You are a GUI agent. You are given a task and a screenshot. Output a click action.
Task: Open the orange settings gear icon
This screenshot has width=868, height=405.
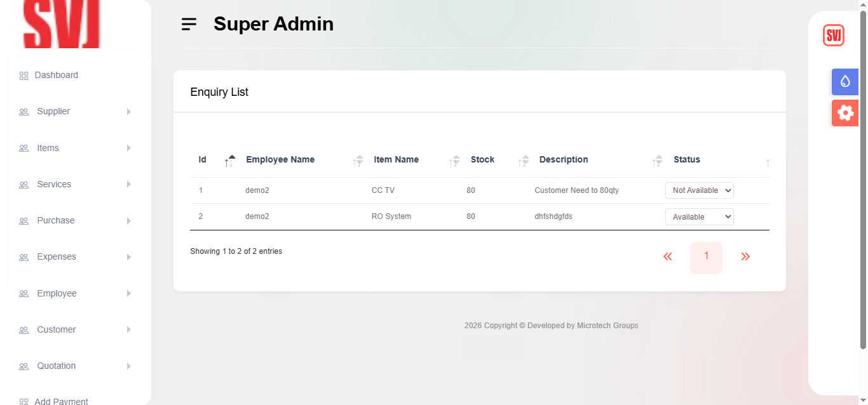coord(844,113)
